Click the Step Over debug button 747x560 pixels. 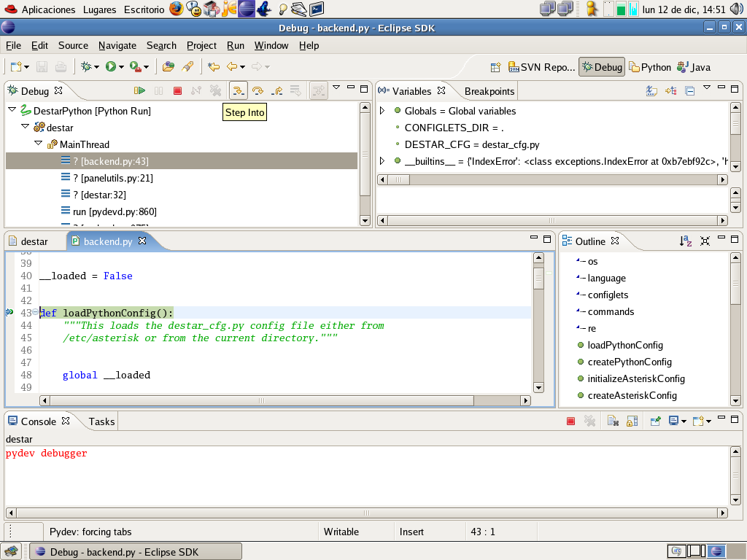258,90
